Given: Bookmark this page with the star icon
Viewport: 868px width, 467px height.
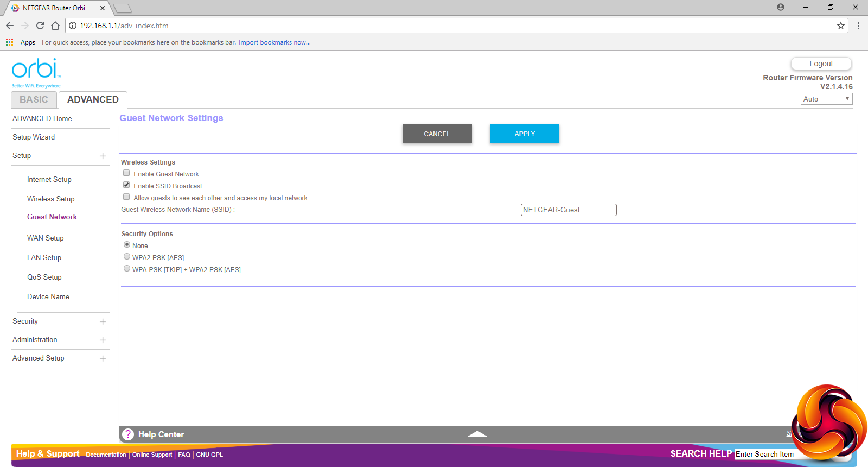Looking at the screenshot, I should [x=841, y=26].
